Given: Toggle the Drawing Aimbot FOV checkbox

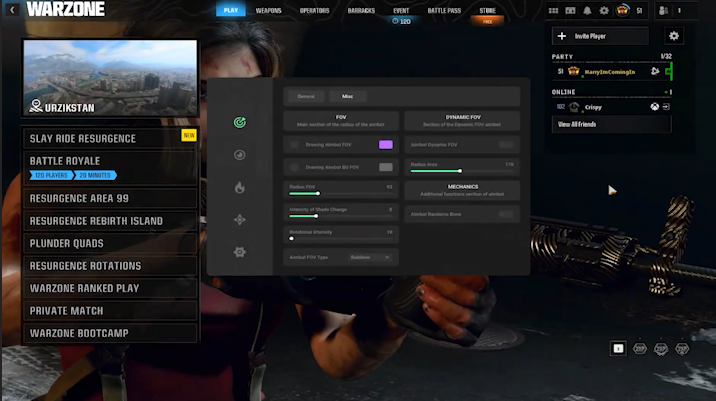Looking at the screenshot, I should (x=293, y=144).
